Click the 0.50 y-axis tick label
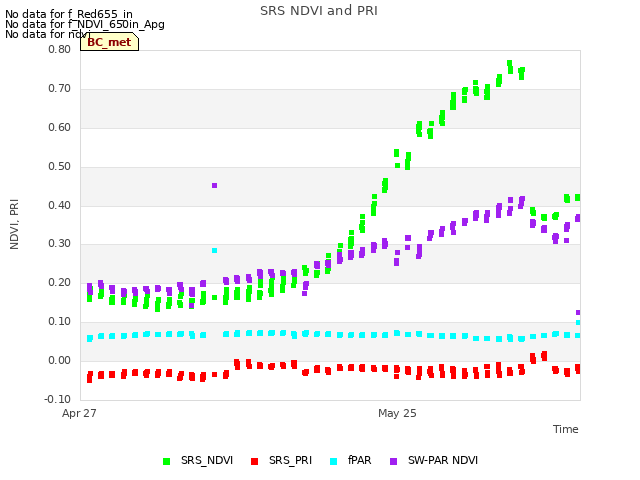Screen dimensions: 640x480 (59, 167)
